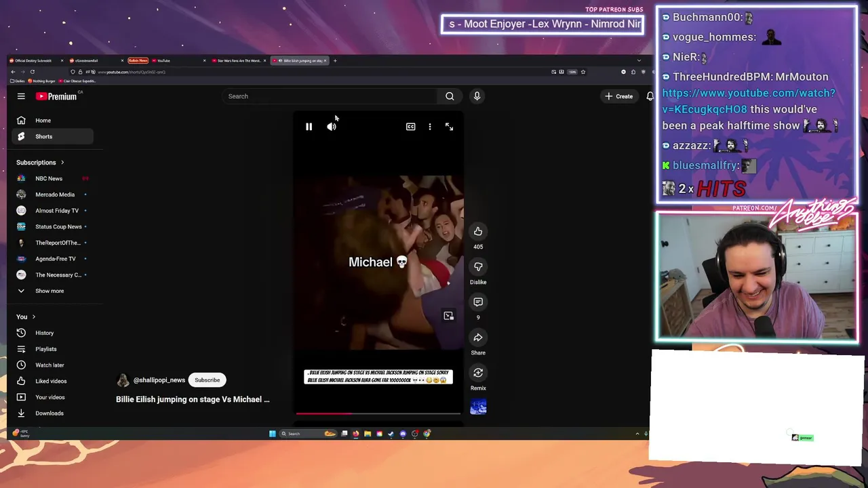Switch to r/LivestreamFail tab

pyautogui.click(x=96, y=60)
